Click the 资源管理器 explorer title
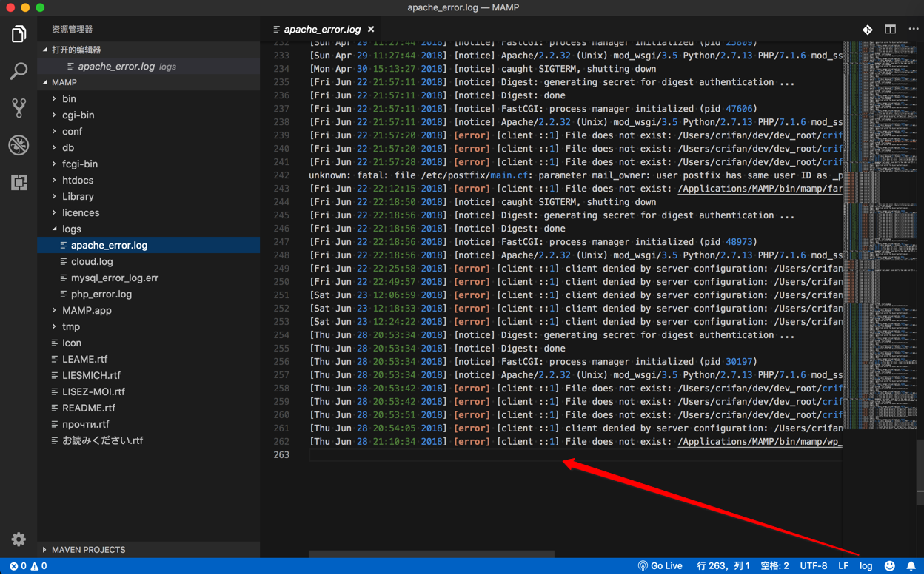The image size is (924, 575). pyautogui.click(x=72, y=29)
